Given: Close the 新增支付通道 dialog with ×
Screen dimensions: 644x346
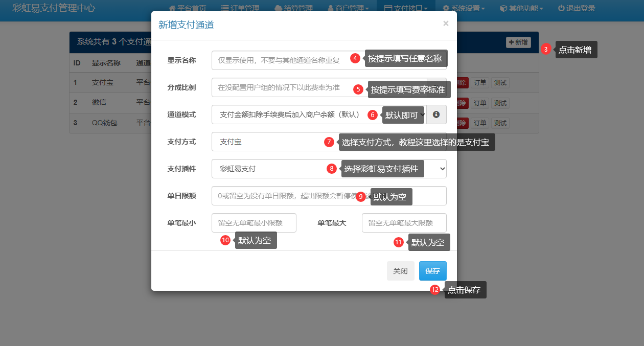Looking at the screenshot, I should [x=446, y=24].
